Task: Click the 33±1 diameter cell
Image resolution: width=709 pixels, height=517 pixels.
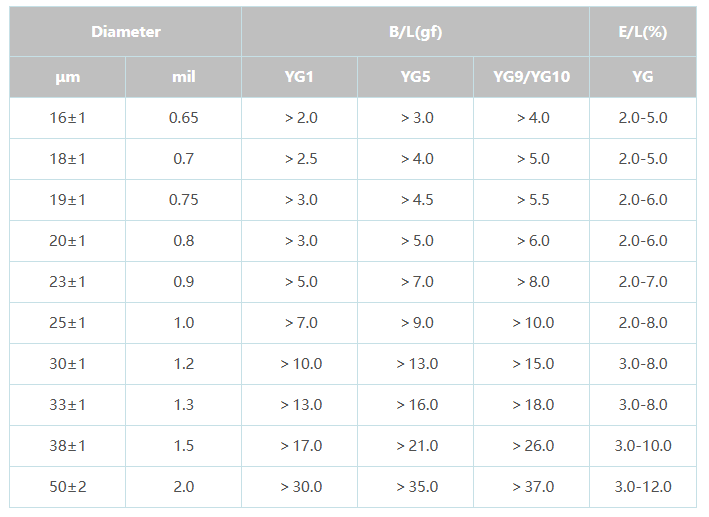Action: pyautogui.click(x=68, y=405)
